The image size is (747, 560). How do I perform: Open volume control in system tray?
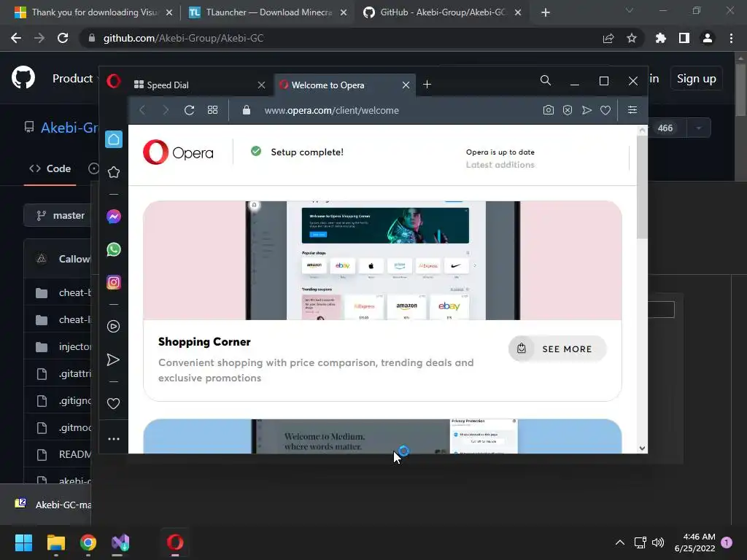click(658, 542)
